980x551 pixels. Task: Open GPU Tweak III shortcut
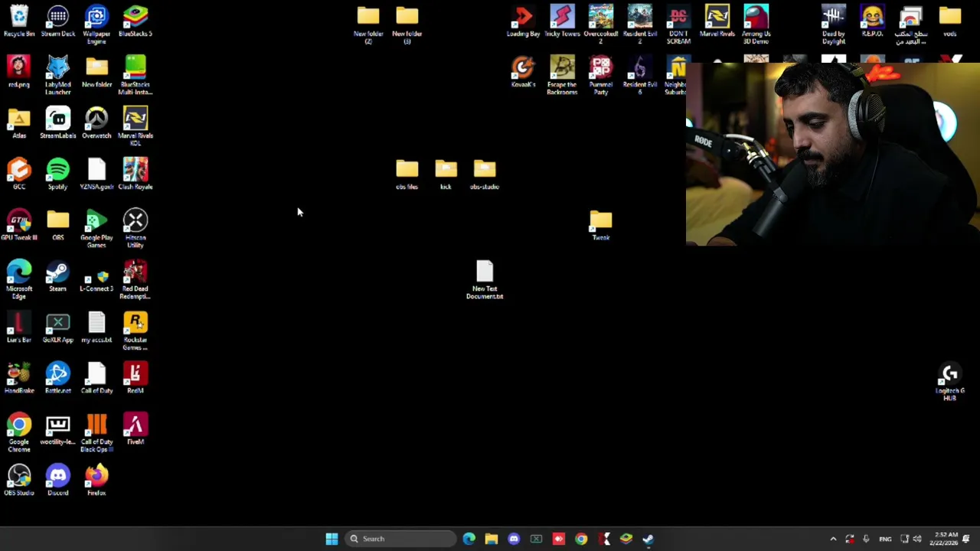point(19,225)
